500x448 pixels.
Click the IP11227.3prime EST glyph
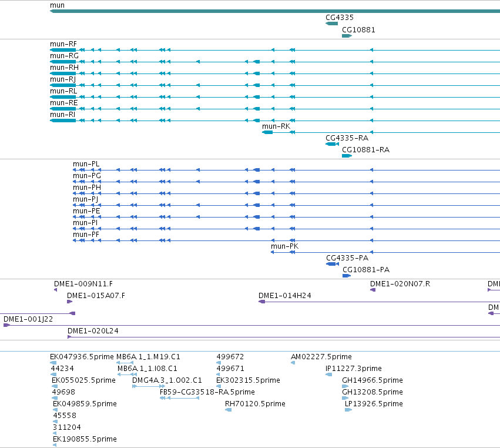(329, 375)
